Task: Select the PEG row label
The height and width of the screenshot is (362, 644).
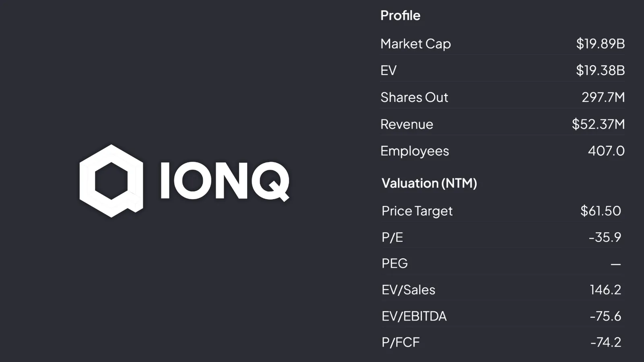Action: click(x=394, y=263)
